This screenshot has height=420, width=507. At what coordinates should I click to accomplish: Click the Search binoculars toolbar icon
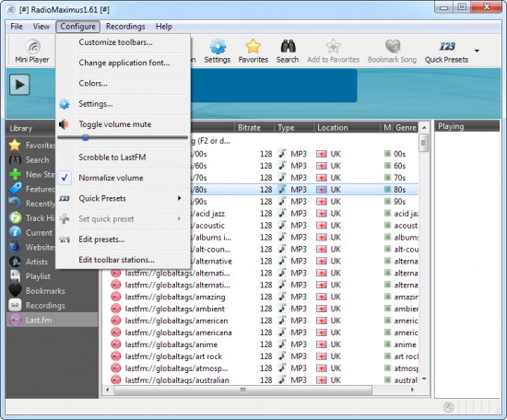pos(288,51)
